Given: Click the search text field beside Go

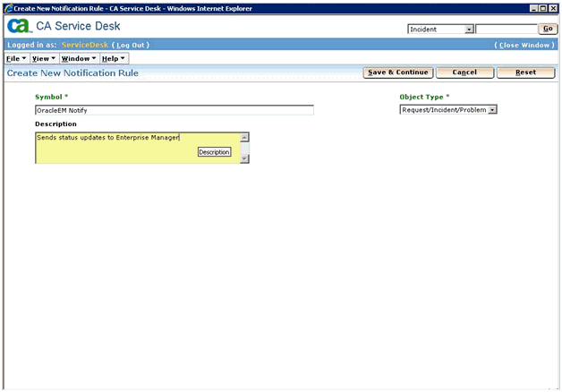Looking at the screenshot, I should click(x=507, y=29).
